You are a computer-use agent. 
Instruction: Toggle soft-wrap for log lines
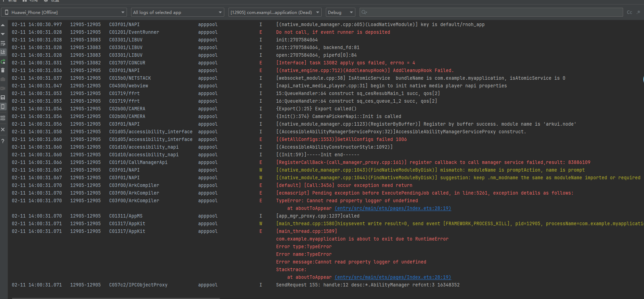[3, 43]
